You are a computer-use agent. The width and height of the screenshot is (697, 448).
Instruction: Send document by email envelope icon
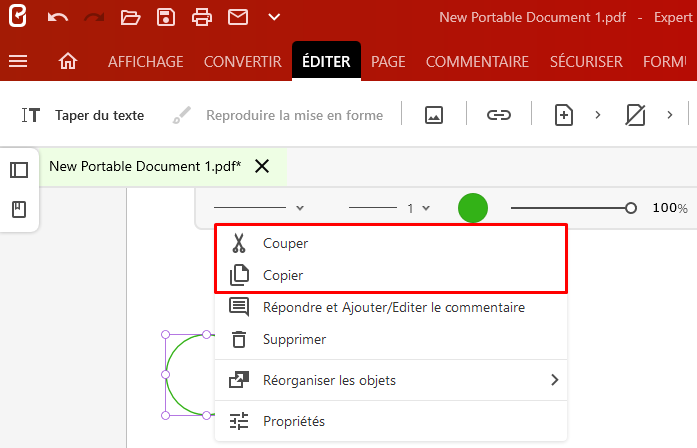[237, 17]
